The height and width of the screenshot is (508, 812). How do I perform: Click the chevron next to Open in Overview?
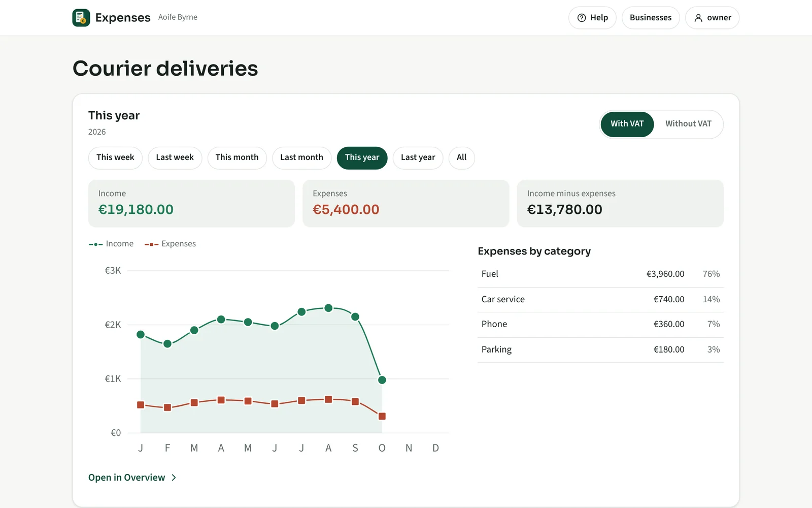point(174,478)
